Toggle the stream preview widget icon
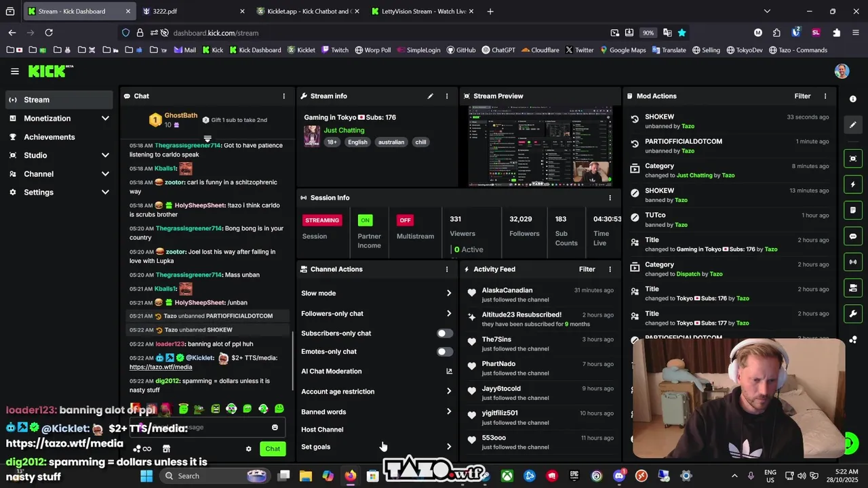Screen dimensions: 868x488 (x=852, y=159)
